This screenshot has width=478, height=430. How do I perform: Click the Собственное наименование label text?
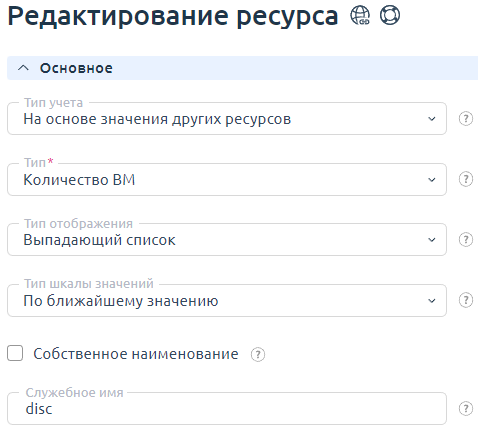click(x=136, y=354)
